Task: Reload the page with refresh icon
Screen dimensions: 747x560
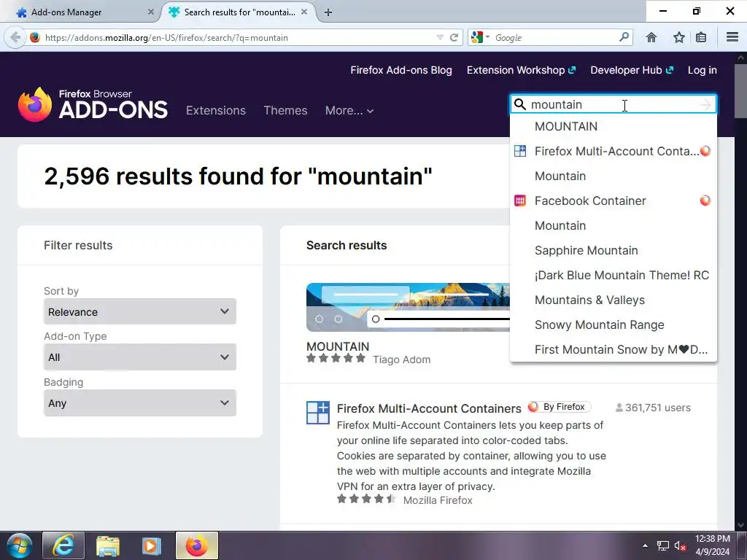Action: click(454, 37)
